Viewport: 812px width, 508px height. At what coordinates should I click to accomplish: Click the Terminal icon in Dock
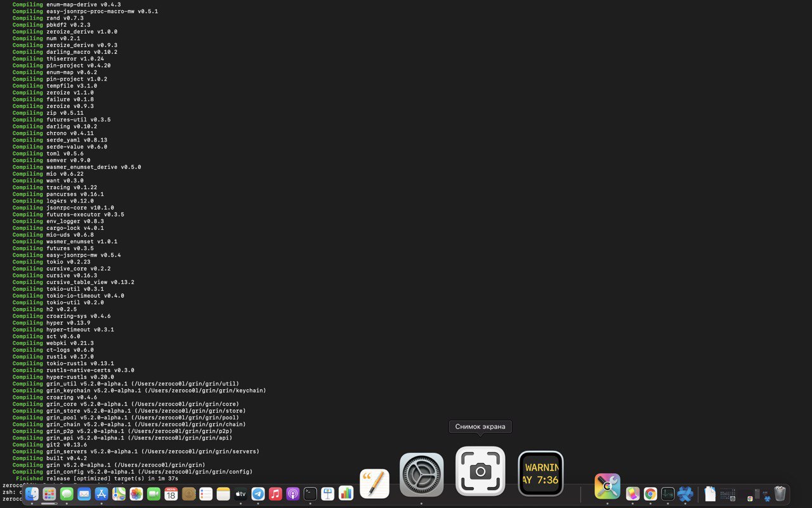pos(310,493)
